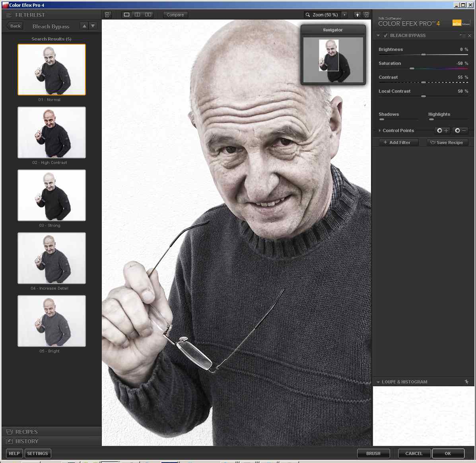Click the Saturation slider handle
The width and height of the screenshot is (476, 463).
point(412,69)
